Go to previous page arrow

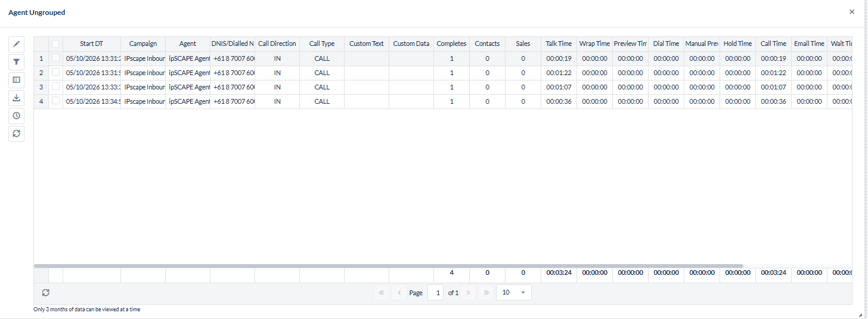[399, 293]
